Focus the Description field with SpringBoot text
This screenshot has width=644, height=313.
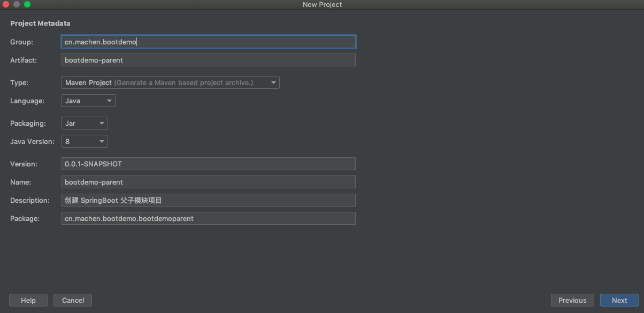[x=209, y=200]
